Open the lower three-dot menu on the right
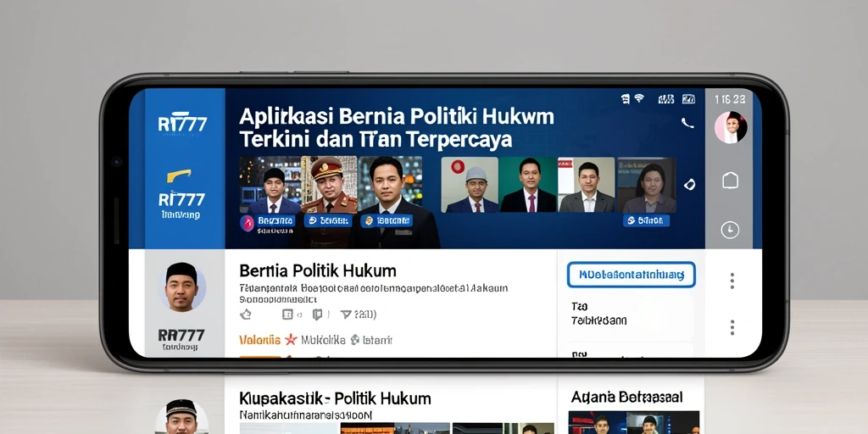This screenshot has width=868, height=434. tap(732, 327)
